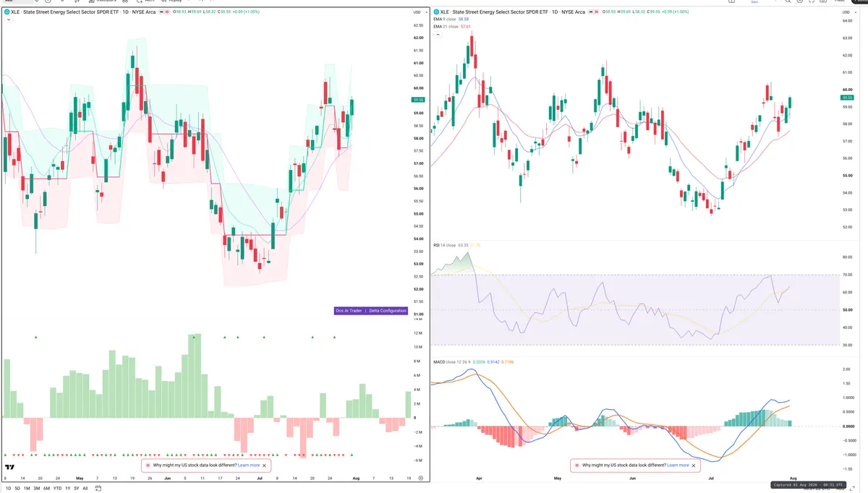This screenshot has width=868, height=493.
Task: Click the Delta Configuration button
Action: [x=388, y=311]
